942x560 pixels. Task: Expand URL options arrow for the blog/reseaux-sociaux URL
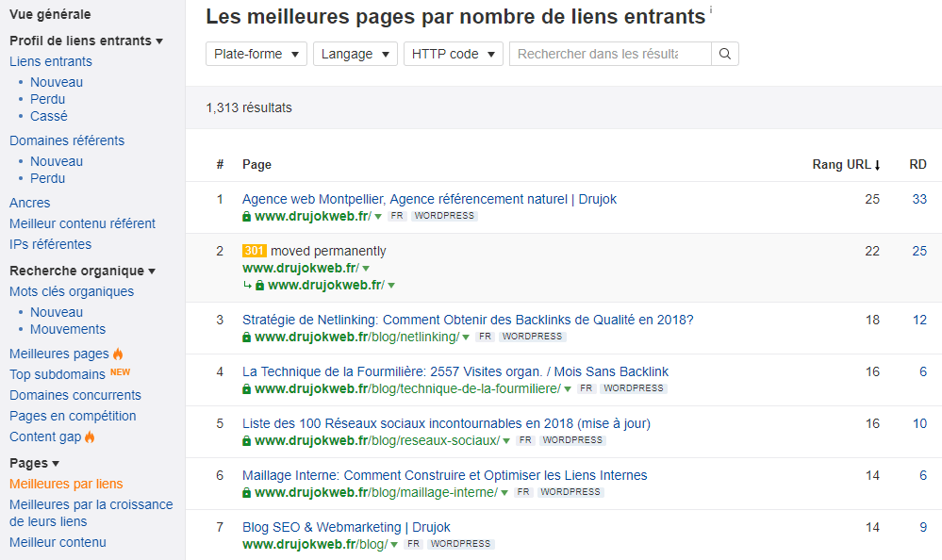(506, 441)
